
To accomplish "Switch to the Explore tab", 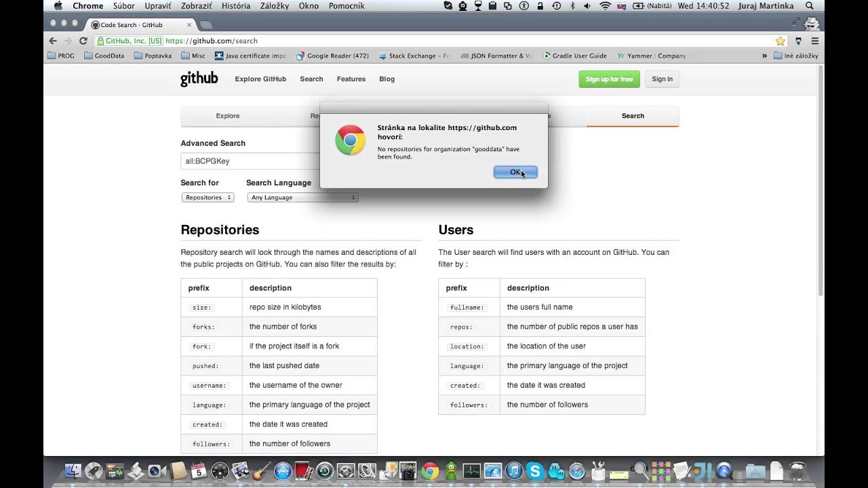I will pyautogui.click(x=228, y=116).
